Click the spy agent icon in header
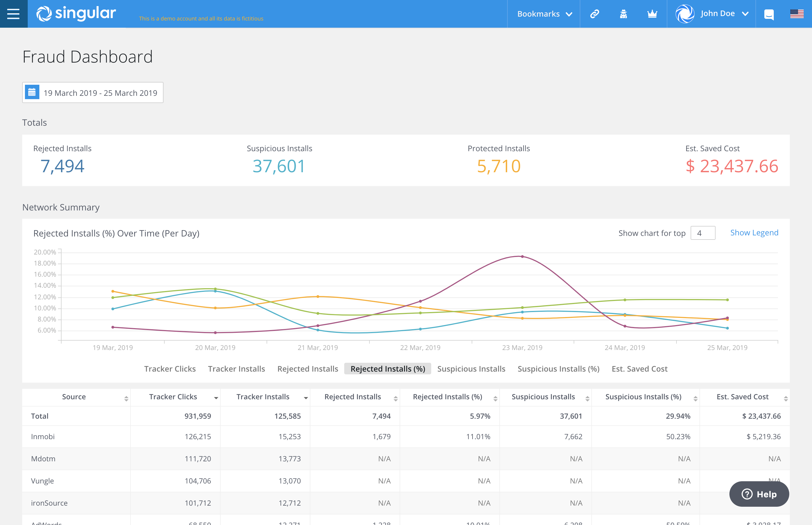 pyautogui.click(x=623, y=14)
